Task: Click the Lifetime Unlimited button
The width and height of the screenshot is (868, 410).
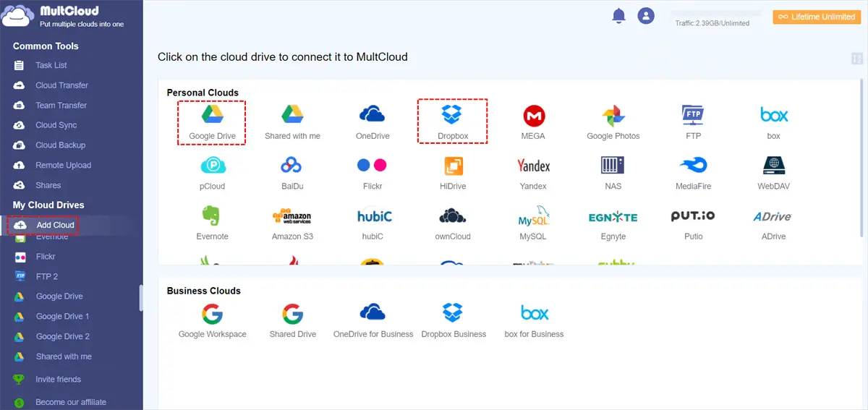Action: click(817, 17)
